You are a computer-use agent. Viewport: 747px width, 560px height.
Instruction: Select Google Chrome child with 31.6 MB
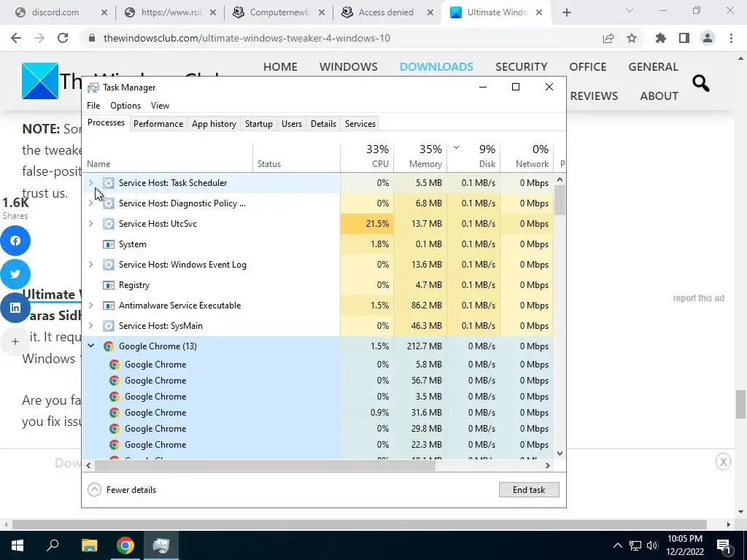(x=318, y=413)
